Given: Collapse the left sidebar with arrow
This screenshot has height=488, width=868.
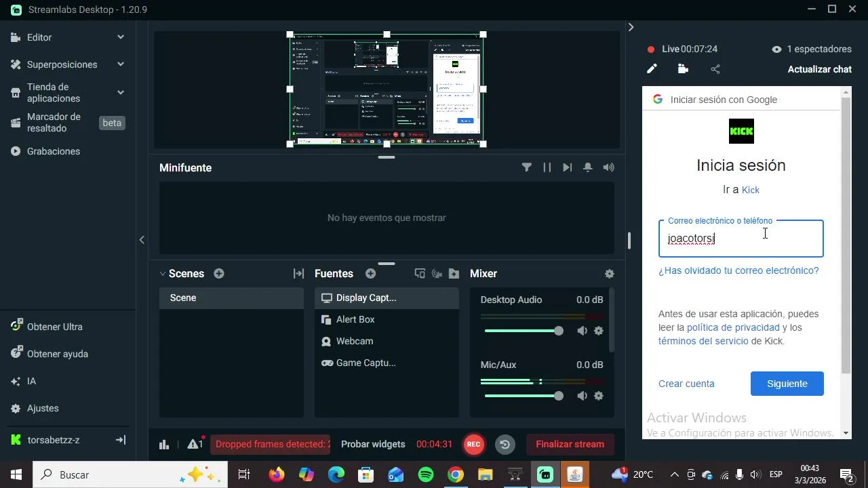Looking at the screenshot, I should [x=142, y=240].
